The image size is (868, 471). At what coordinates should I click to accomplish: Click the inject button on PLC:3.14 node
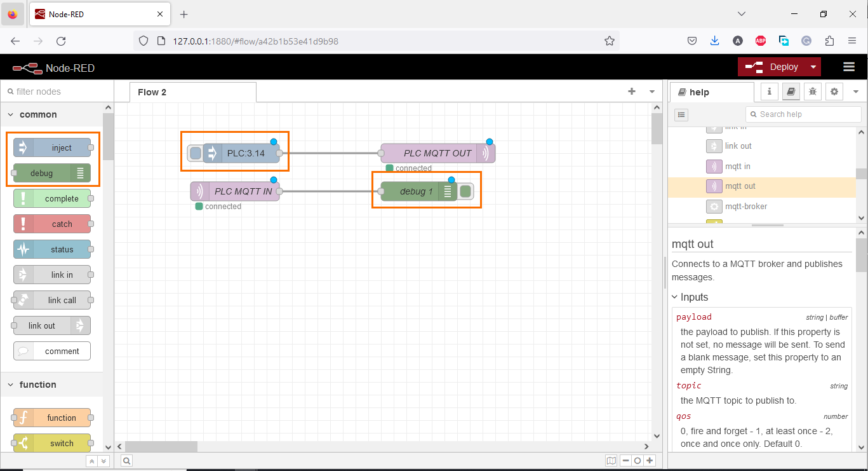196,153
